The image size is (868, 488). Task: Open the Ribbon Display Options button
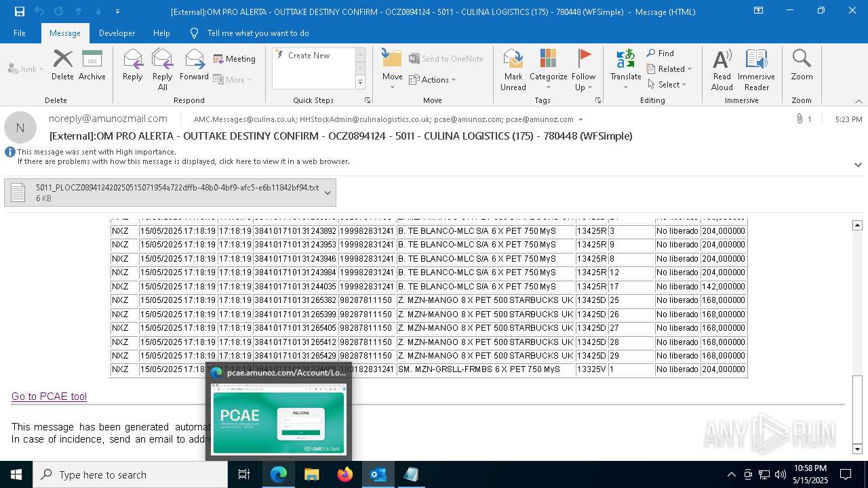click(x=759, y=11)
